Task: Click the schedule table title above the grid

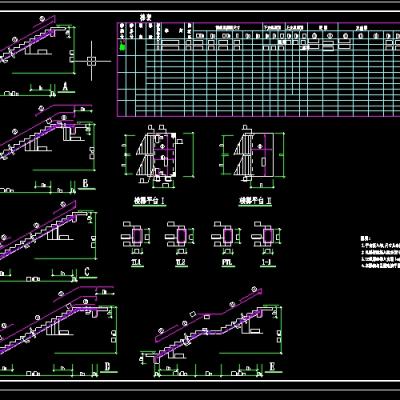Action: tap(145, 18)
